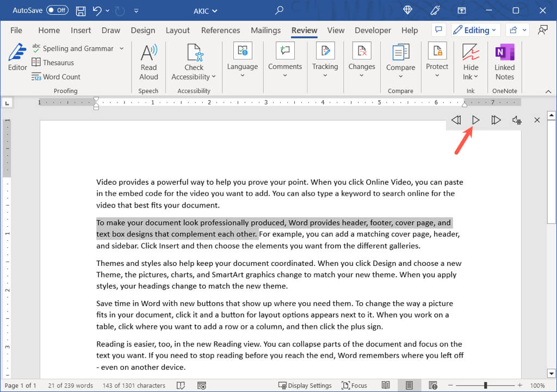The height and width of the screenshot is (392, 557).
Task: Skip to next paragraph in Read Aloud
Action: click(x=496, y=120)
